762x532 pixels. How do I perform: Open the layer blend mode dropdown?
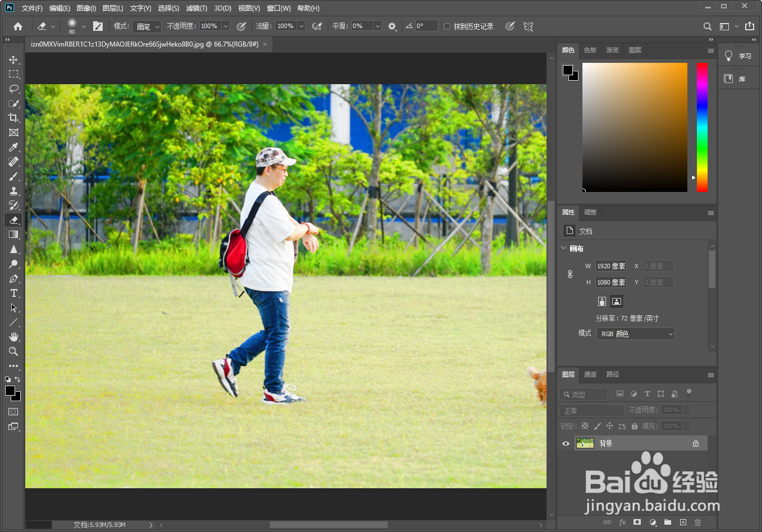tap(592, 410)
